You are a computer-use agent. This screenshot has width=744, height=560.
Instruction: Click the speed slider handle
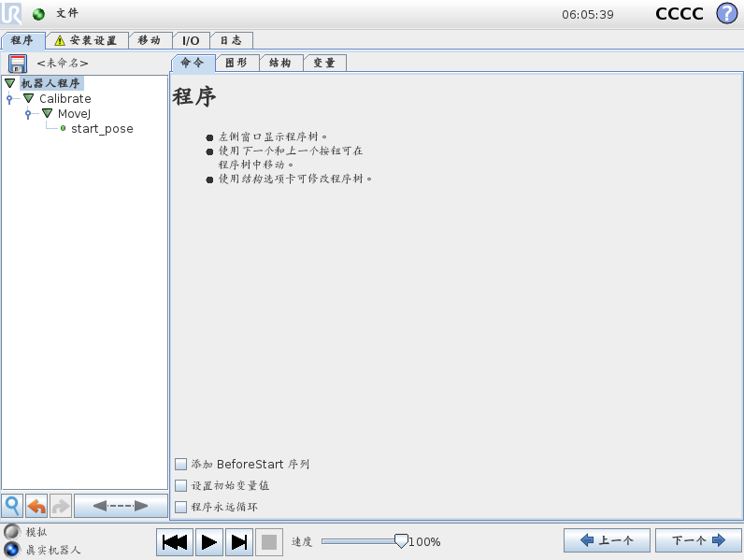(x=401, y=541)
